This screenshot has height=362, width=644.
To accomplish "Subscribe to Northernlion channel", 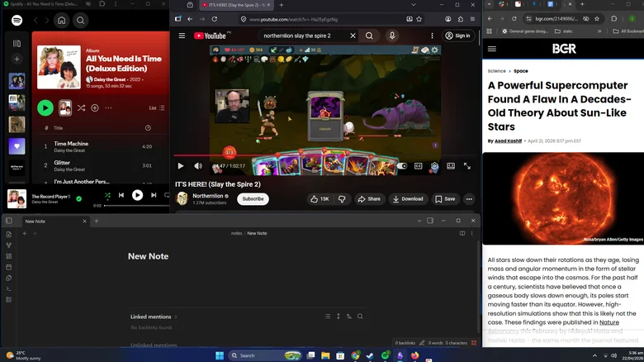I will tap(253, 199).
